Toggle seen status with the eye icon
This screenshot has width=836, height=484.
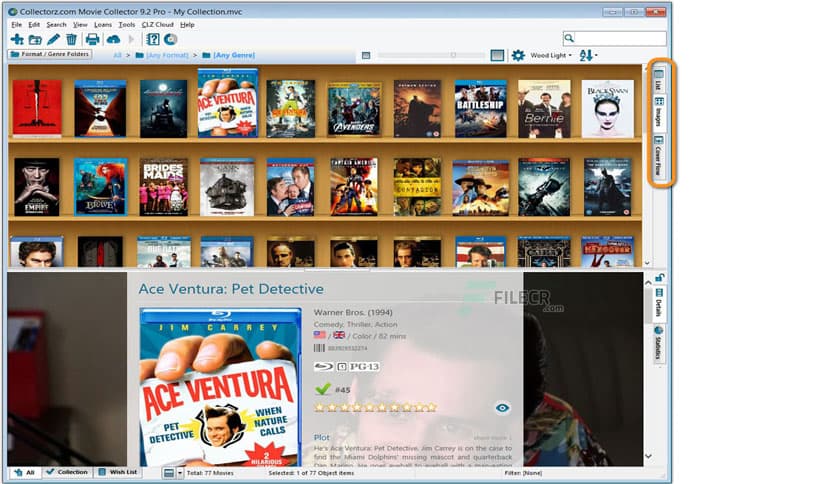pyautogui.click(x=502, y=408)
